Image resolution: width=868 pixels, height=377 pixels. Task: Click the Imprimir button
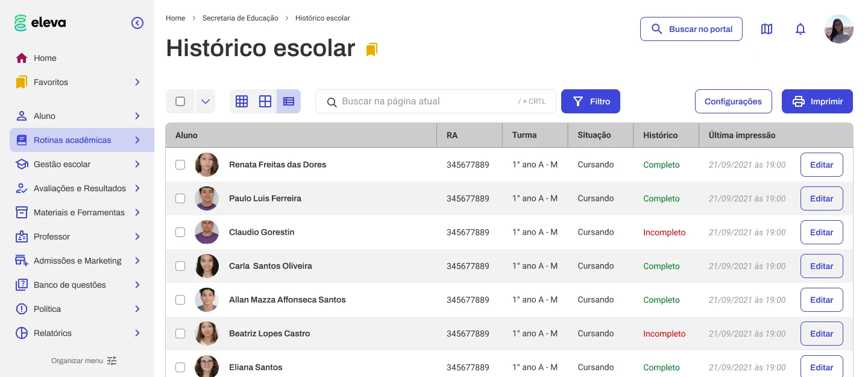817,101
